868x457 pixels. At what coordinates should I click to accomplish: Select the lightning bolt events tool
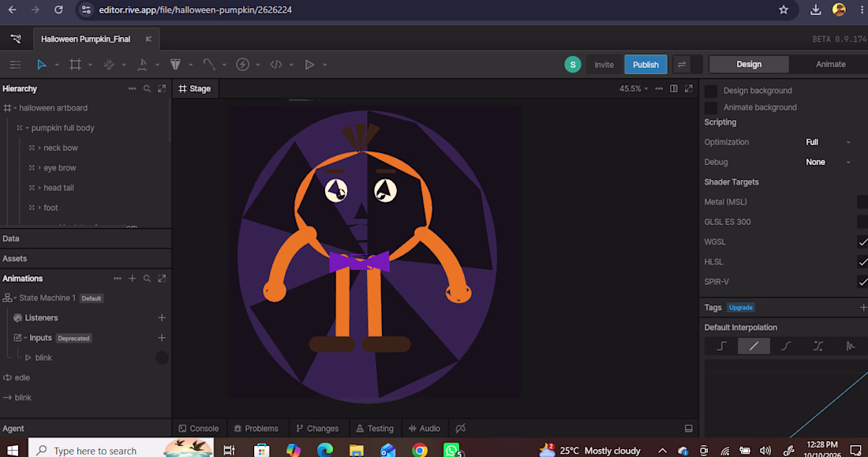[242, 65]
